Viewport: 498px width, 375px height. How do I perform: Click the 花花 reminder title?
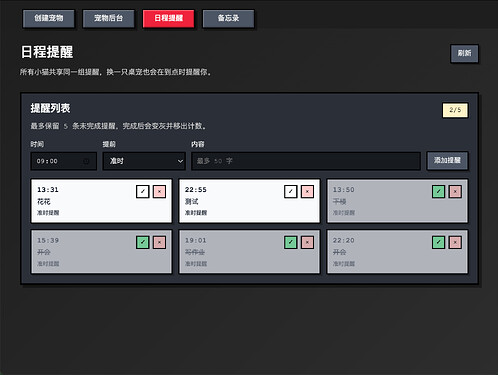tap(44, 202)
